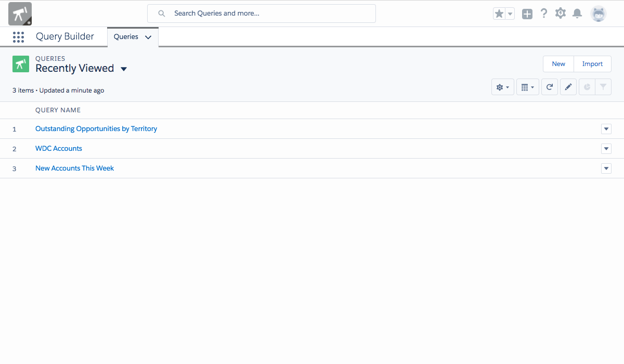Expand the Favorites list dropdown arrow
This screenshot has height=364, width=624.
pos(510,14)
